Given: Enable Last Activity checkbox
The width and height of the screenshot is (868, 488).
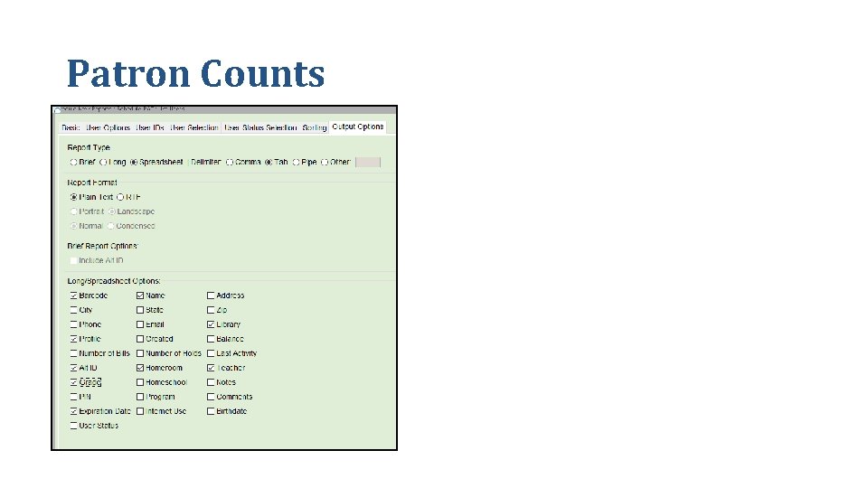Looking at the screenshot, I should coord(211,353).
